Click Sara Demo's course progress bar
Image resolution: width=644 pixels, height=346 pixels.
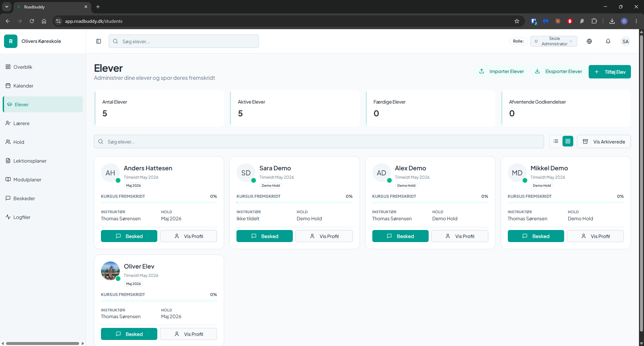click(294, 203)
